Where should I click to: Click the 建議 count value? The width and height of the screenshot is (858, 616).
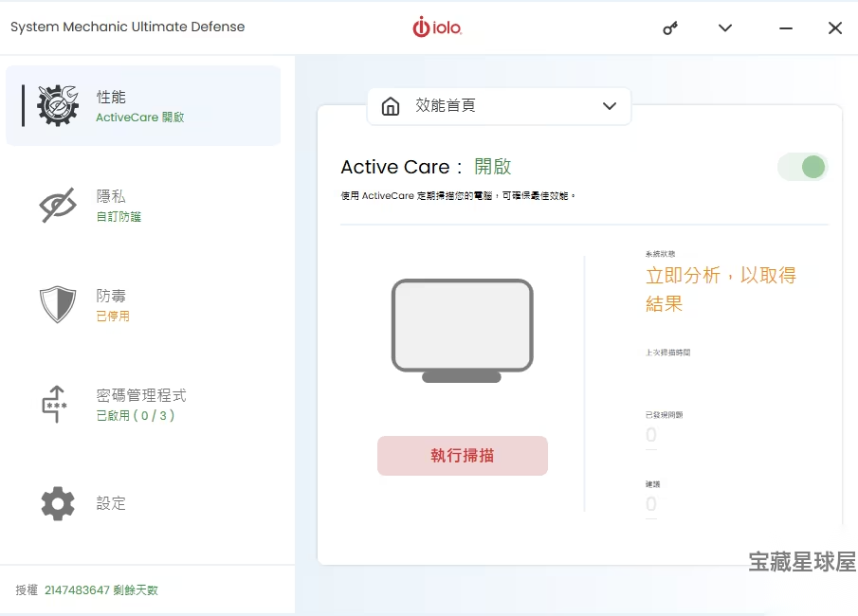650,504
